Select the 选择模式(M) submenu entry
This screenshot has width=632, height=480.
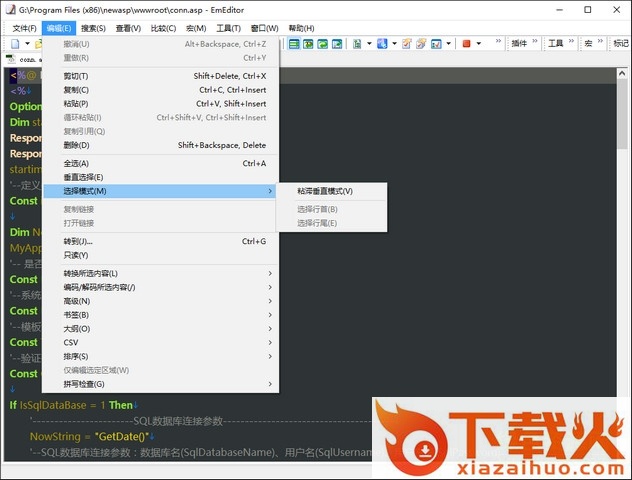point(160,191)
